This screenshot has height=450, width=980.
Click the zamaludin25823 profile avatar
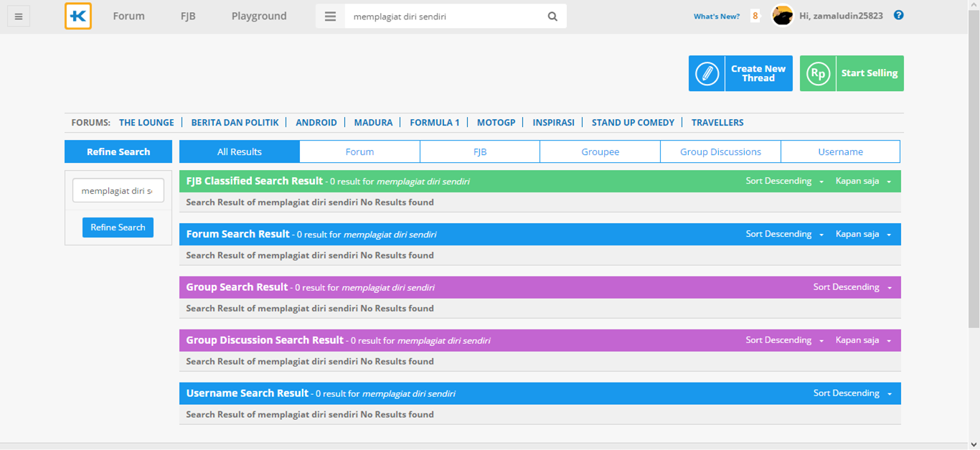pos(782,15)
